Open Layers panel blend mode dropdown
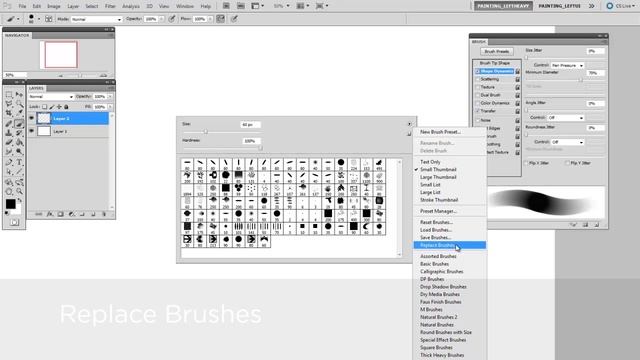Screen dimensions: 640x360 click(51, 97)
